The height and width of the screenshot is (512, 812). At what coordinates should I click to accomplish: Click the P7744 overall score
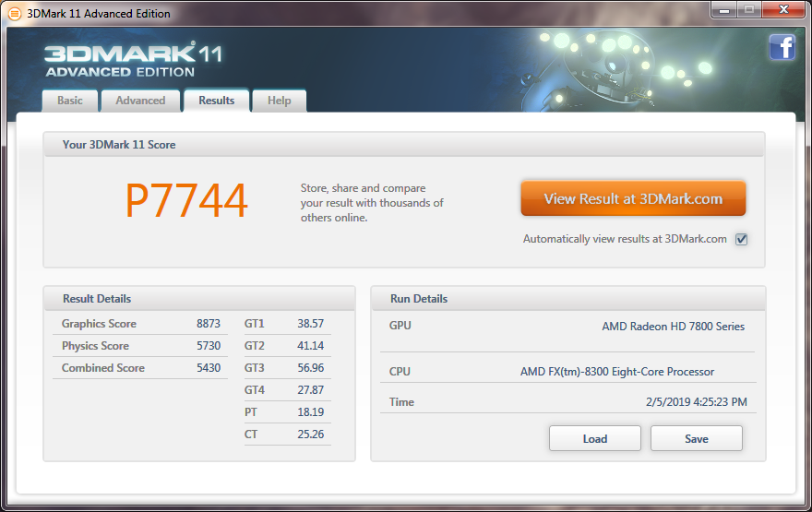point(186,201)
